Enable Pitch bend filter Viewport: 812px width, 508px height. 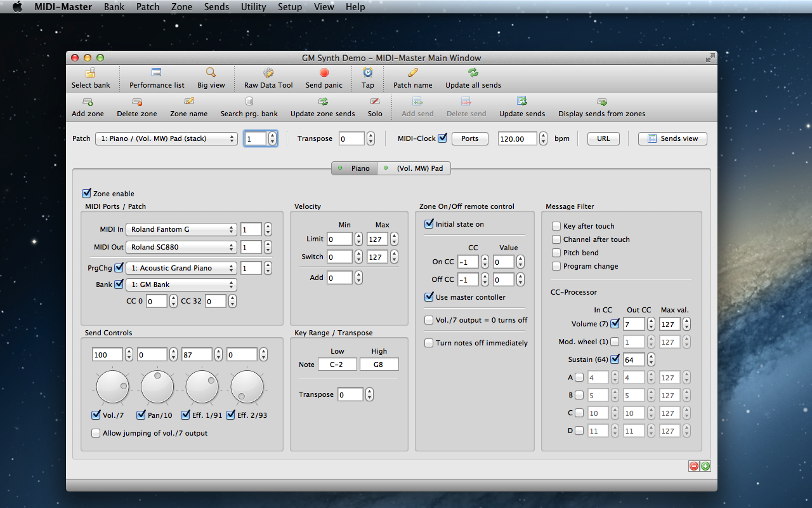[556, 253]
